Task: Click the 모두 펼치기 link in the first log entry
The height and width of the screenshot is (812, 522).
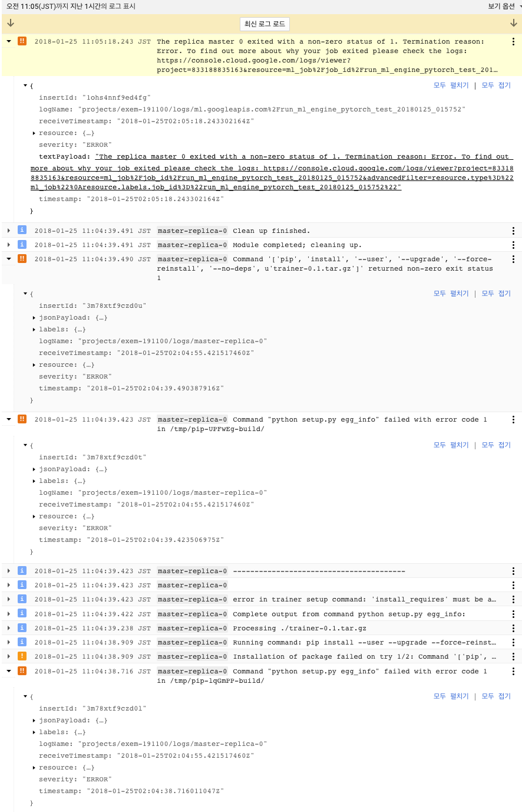Action: 451,86
